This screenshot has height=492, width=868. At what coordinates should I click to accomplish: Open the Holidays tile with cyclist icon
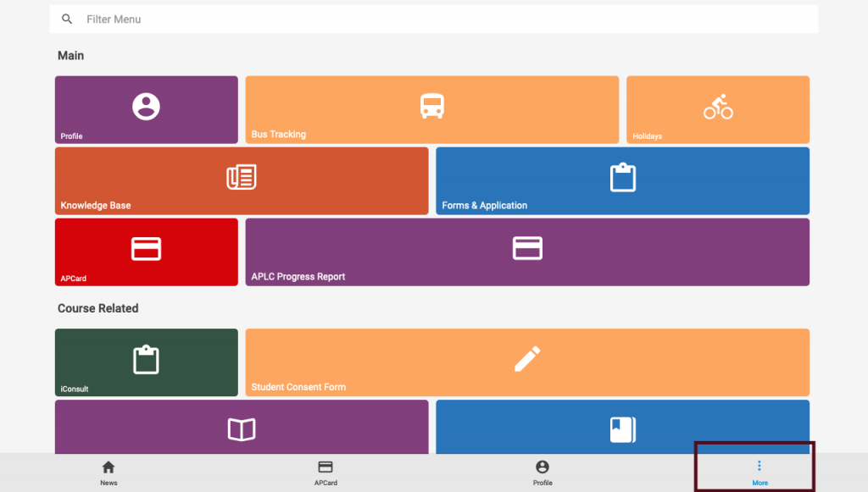[x=717, y=110]
